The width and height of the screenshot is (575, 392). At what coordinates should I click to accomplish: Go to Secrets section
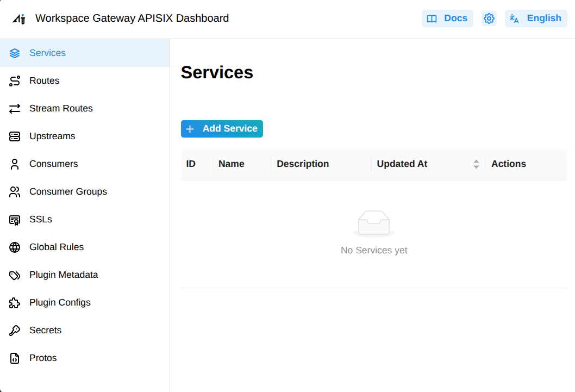[85, 331]
